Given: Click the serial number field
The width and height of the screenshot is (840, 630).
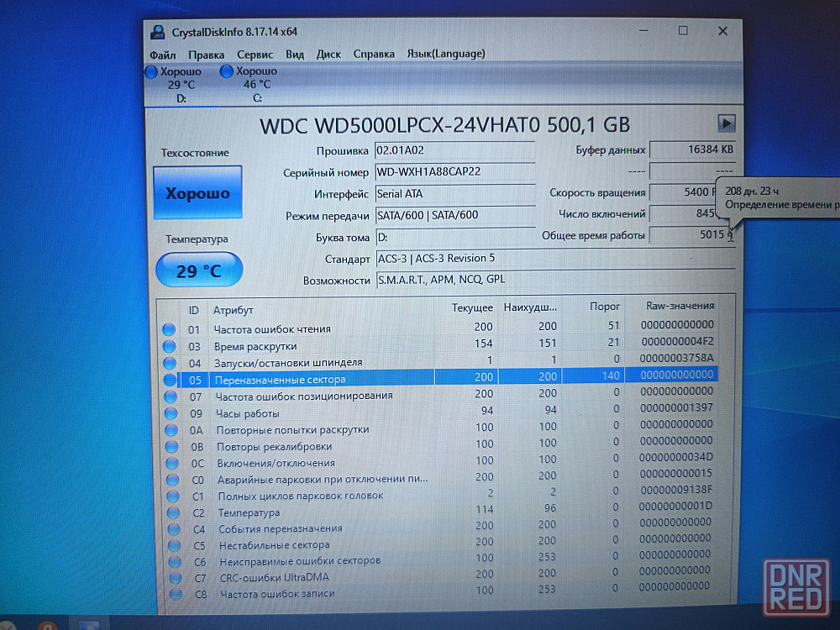Looking at the screenshot, I should 454,172.
